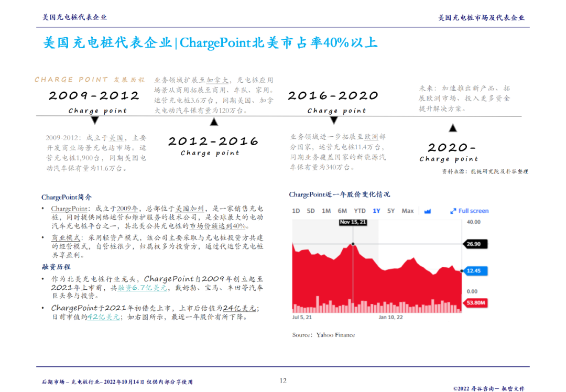Click the ChargePoint简介 section heading

coord(67,197)
